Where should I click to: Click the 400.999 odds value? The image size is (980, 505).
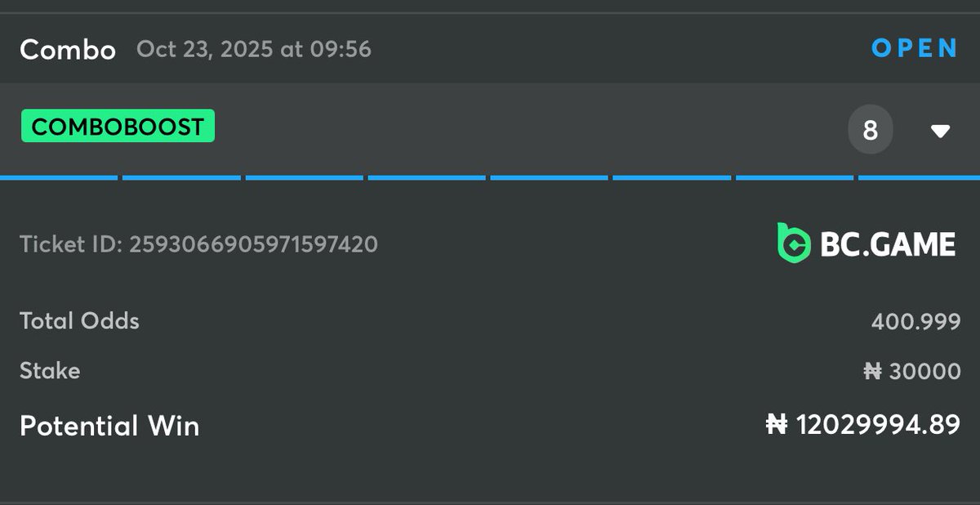(915, 323)
